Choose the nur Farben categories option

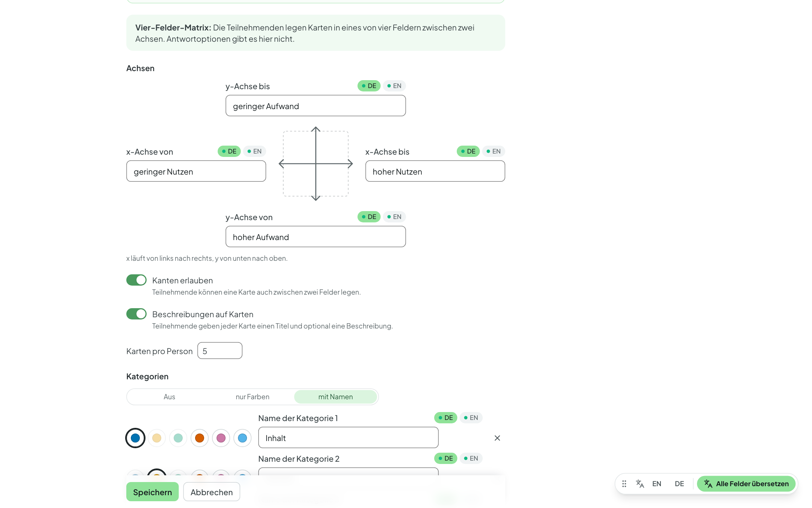tap(252, 397)
